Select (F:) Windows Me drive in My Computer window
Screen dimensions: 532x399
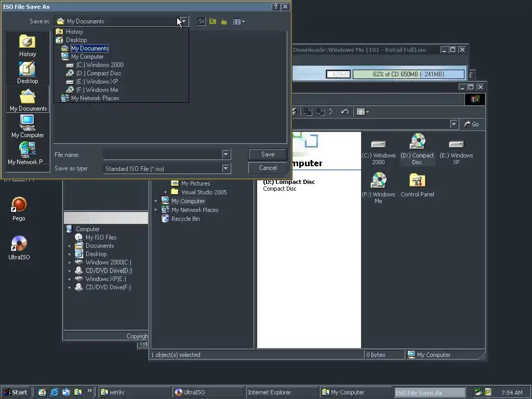coord(378,188)
